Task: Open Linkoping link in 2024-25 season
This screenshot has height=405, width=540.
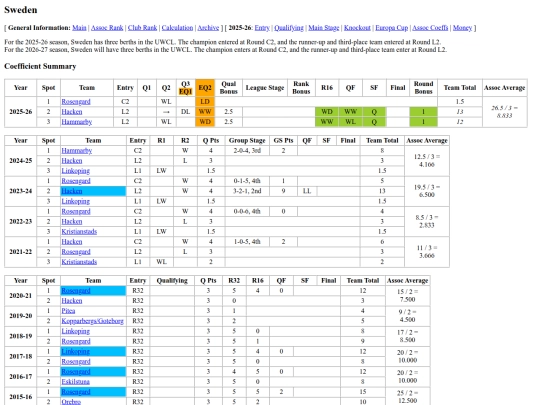Action: point(76,171)
